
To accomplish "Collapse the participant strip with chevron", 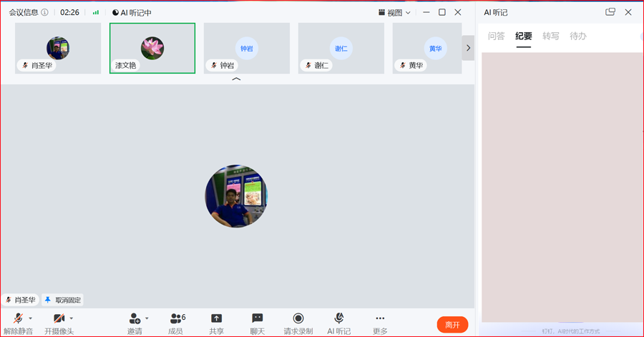I will (236, 79).
